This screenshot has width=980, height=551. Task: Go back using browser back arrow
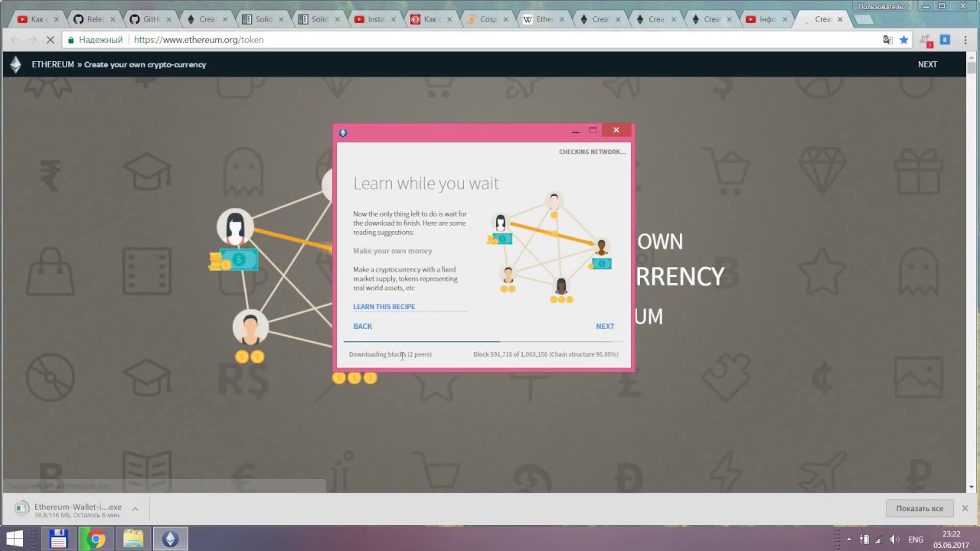[x=15, y=40]
